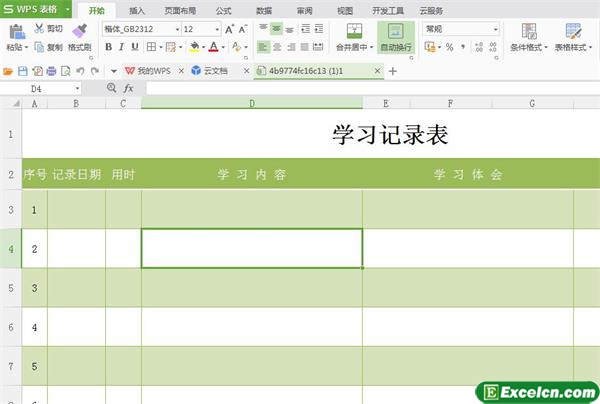
Task: Click the open folder icon in quick toolbar
Action: pyautogui.click(x=8, y=71)
